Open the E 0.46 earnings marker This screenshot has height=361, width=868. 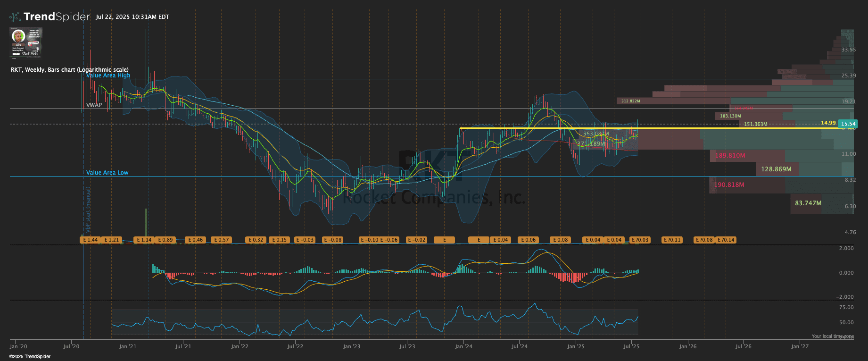tap(195, 240)
